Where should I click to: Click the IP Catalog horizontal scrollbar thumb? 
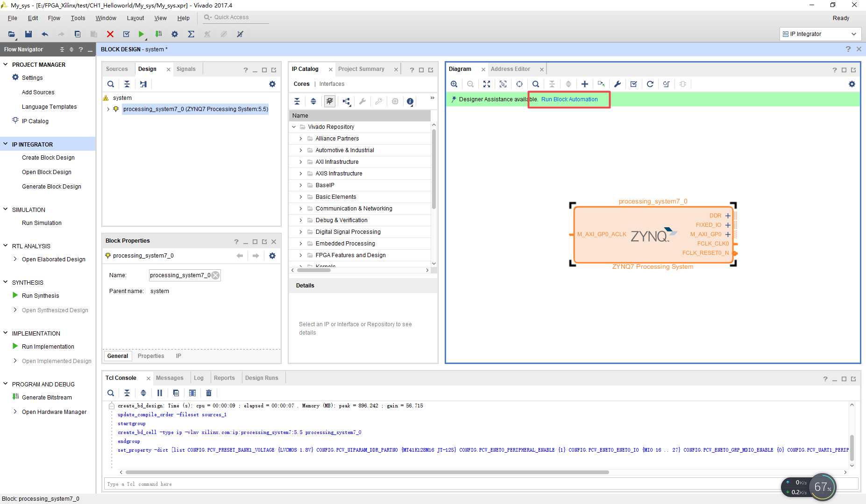(314, 270)
